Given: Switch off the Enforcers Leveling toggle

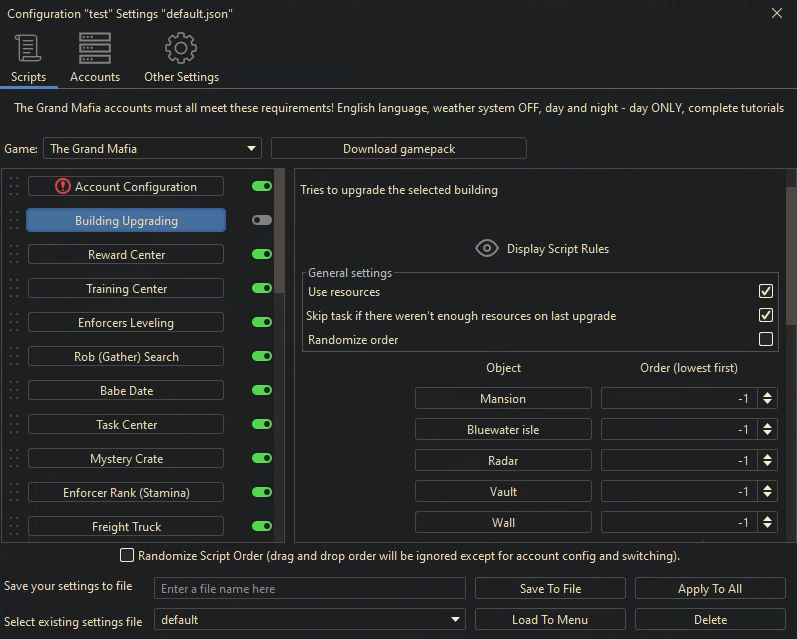Looking at the screenshot, I should pos(262,322).
